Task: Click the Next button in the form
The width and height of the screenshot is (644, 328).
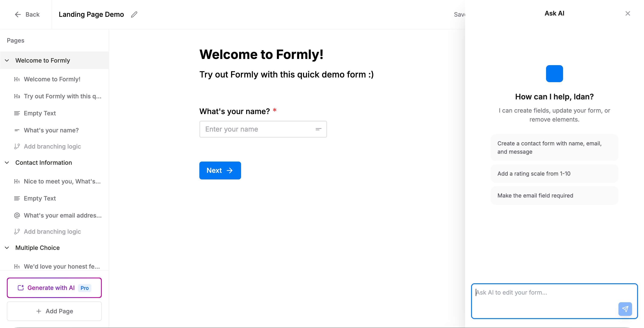Action: click(x=220, y=170)
